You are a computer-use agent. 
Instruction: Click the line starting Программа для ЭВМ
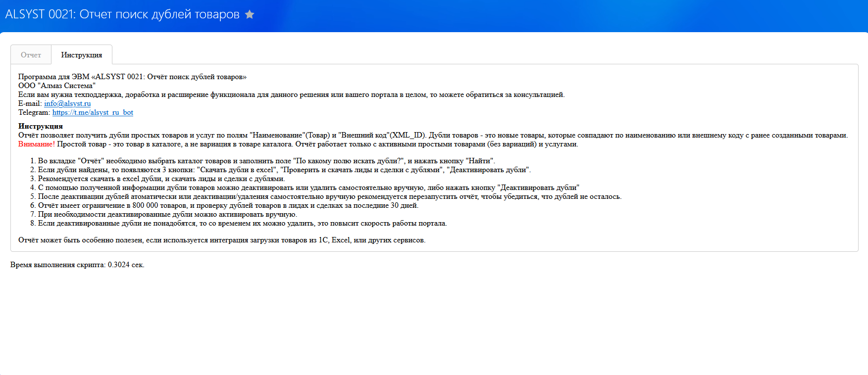[x=132, y=77]
